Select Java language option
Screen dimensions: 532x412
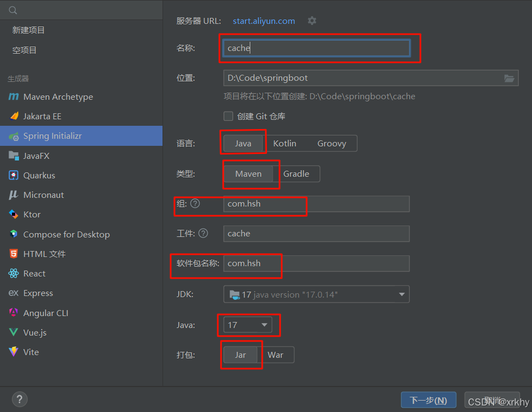point(243,144)
